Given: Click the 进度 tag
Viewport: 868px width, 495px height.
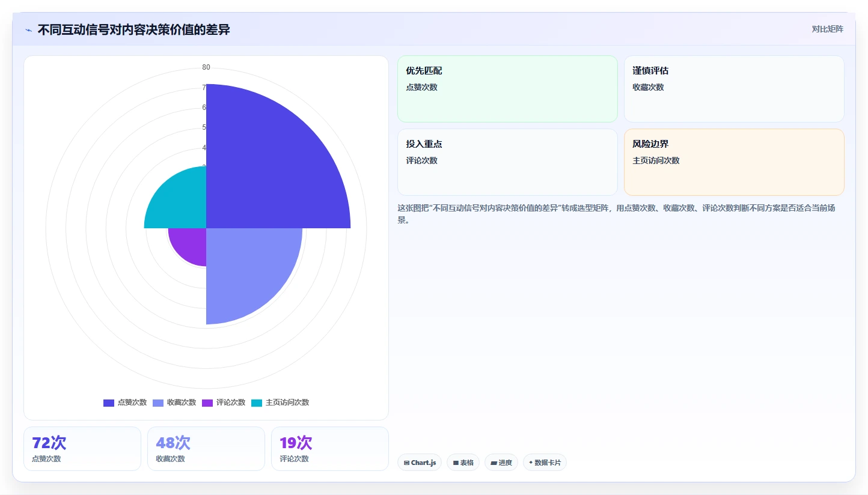Looking at the screenshot, I should [501, 463].
